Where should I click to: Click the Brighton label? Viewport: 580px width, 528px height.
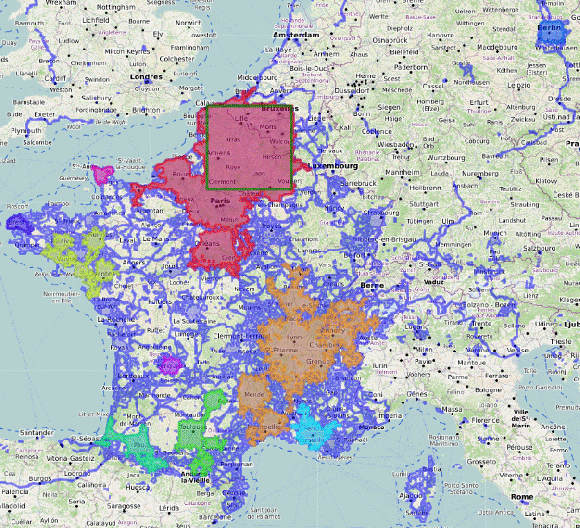(146, 110)
